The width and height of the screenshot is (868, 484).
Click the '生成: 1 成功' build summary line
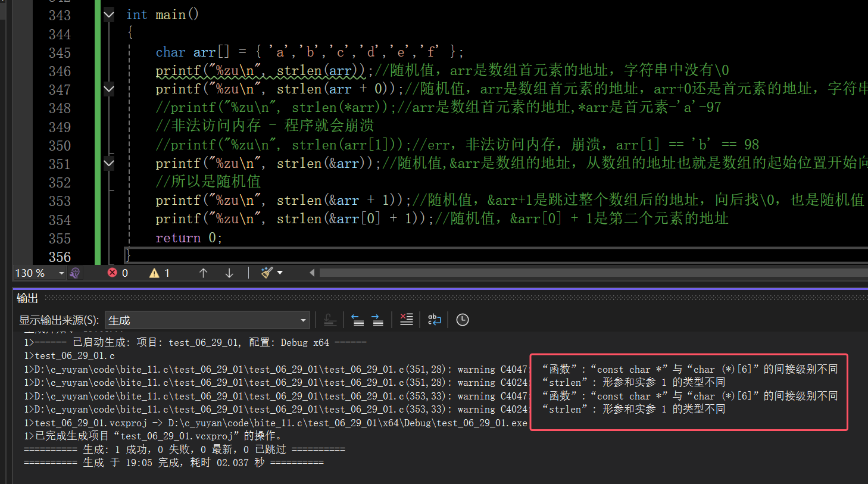point(185,449)
